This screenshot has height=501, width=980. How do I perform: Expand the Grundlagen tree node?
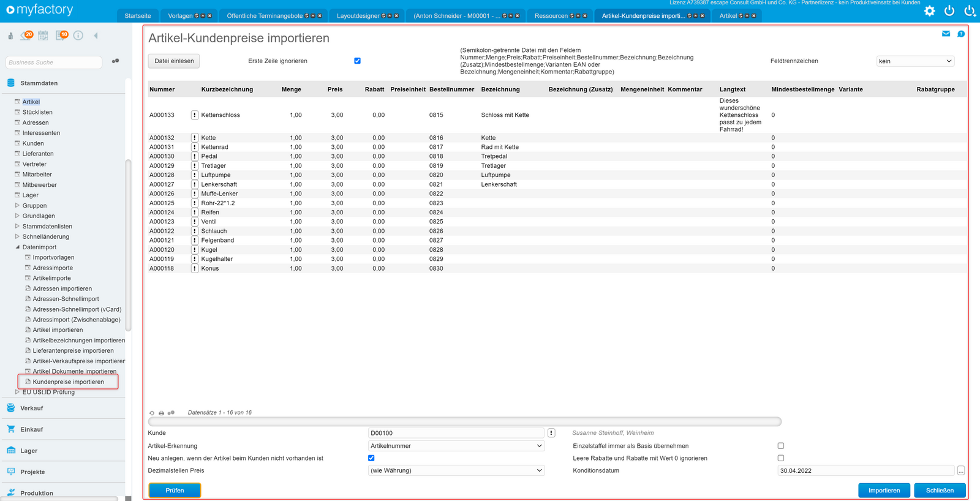17,216
